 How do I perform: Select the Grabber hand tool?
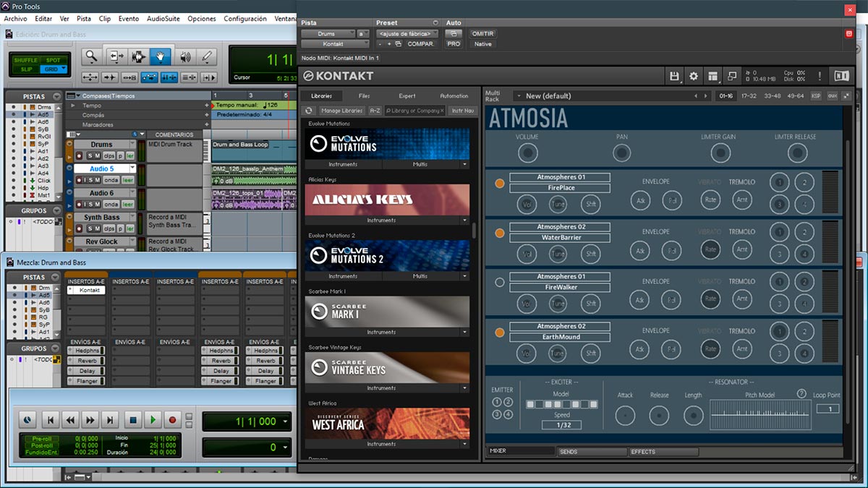coord(161,56)
